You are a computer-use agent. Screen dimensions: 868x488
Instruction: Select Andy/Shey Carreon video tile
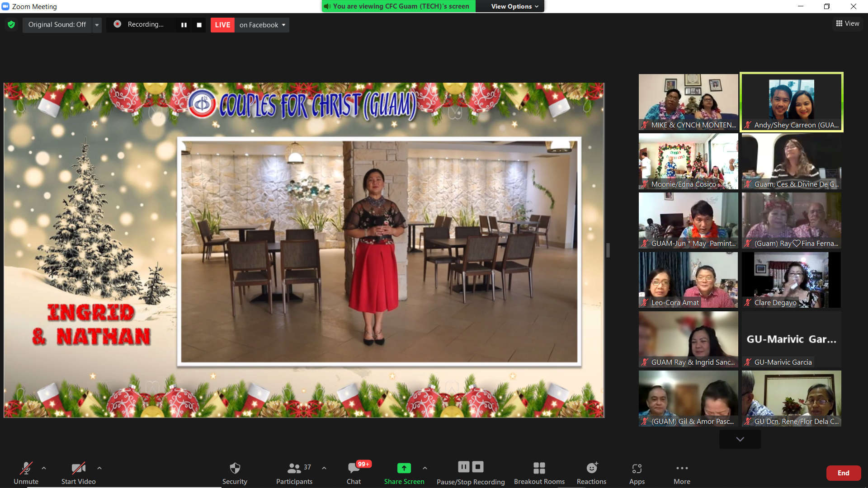791,102
